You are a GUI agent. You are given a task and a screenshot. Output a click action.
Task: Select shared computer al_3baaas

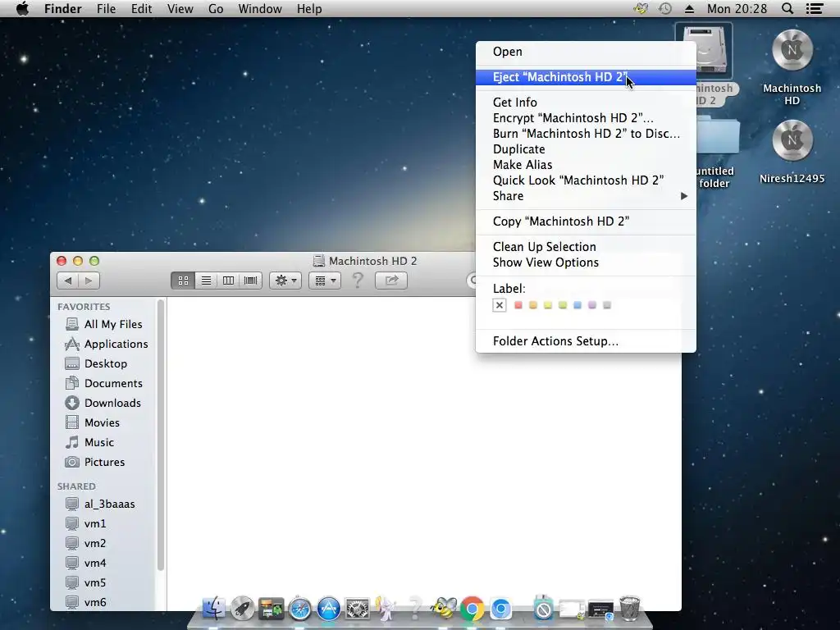tap(104, 504)
